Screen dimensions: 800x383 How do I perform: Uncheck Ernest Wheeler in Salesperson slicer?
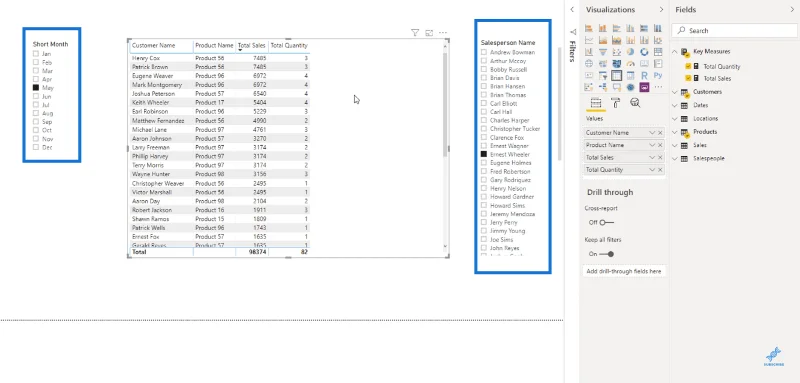(484, 154)
